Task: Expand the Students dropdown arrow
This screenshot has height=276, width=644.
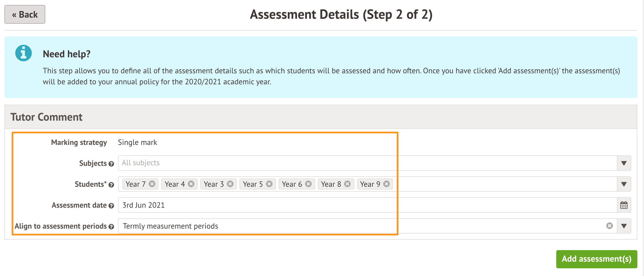Action: pos(624,184)
